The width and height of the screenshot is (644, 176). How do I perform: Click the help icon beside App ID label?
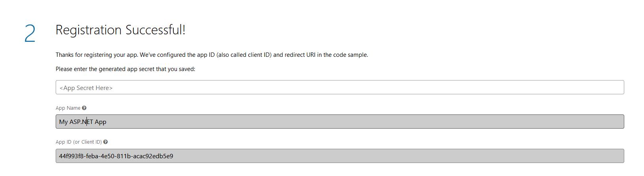point(105,142)
